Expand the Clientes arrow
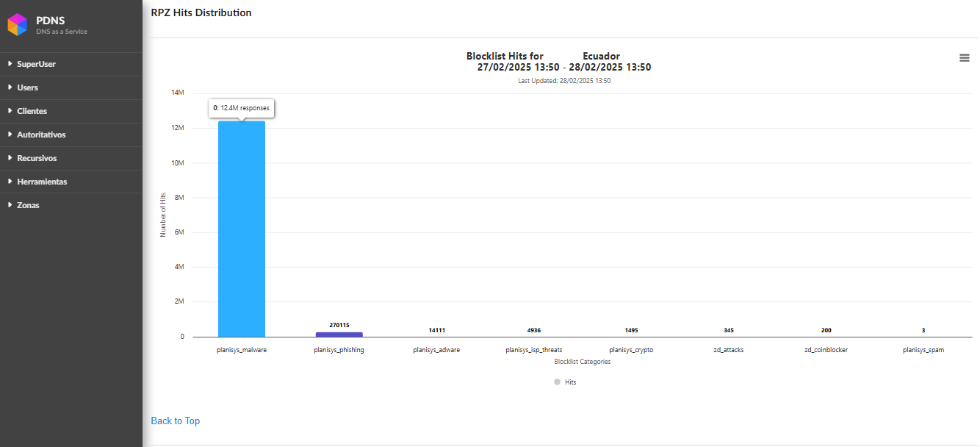This screenshot has width=980, height=447. [10, 111]
